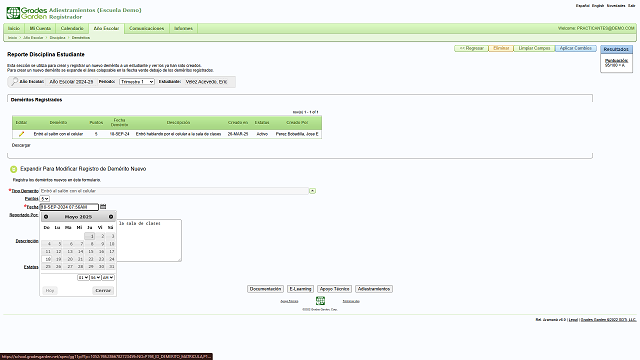Viewport: 640px width, 360px height.
Task: Click the Creado Por column header
Action: pyautogui.click(x=297, y=122)
